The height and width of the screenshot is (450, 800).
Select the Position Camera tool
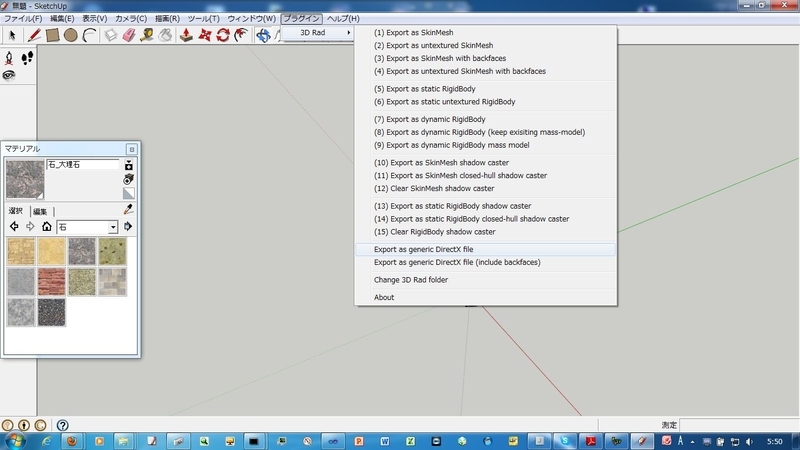pyautogui.click(x=9, y=58)
